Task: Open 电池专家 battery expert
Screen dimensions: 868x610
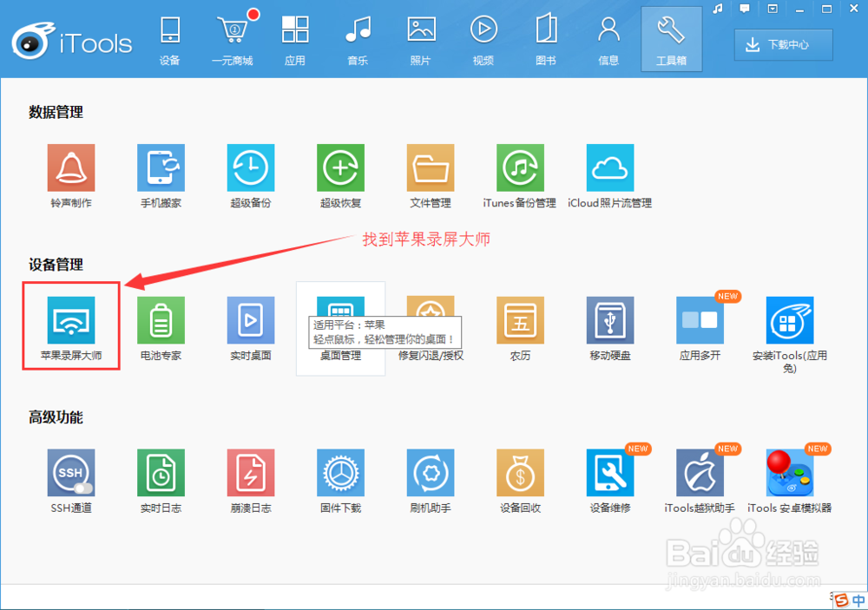Action: [161, 320]
